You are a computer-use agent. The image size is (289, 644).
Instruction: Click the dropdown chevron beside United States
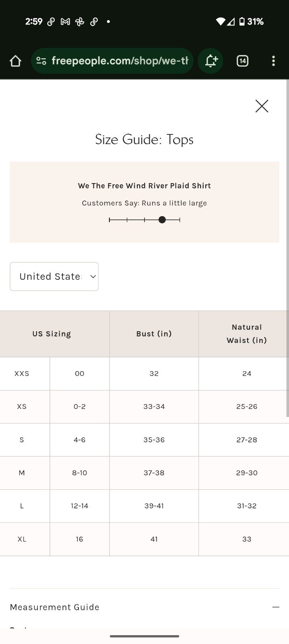(93, 277)
